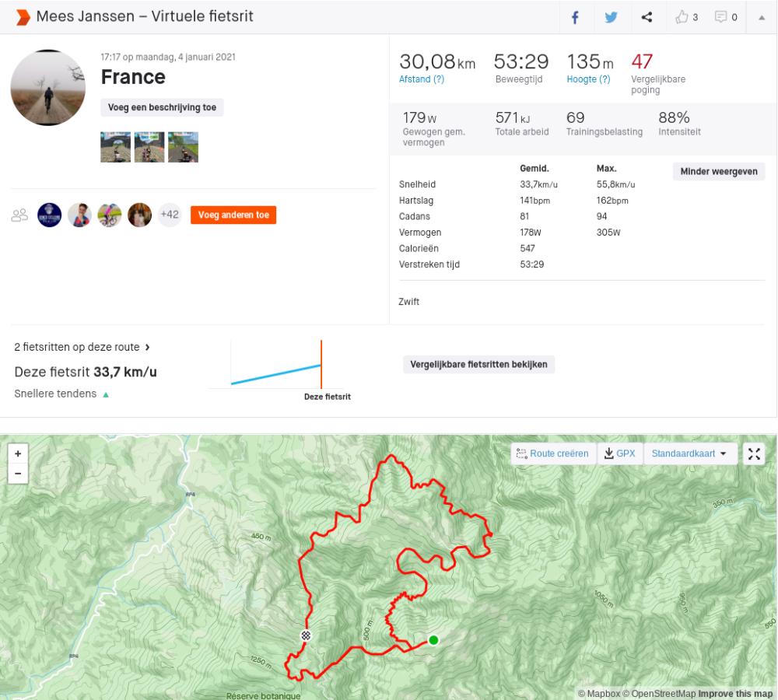Click 'Route creëren' button
This screenshot has height=700, width=778.
tap(552, 454)
